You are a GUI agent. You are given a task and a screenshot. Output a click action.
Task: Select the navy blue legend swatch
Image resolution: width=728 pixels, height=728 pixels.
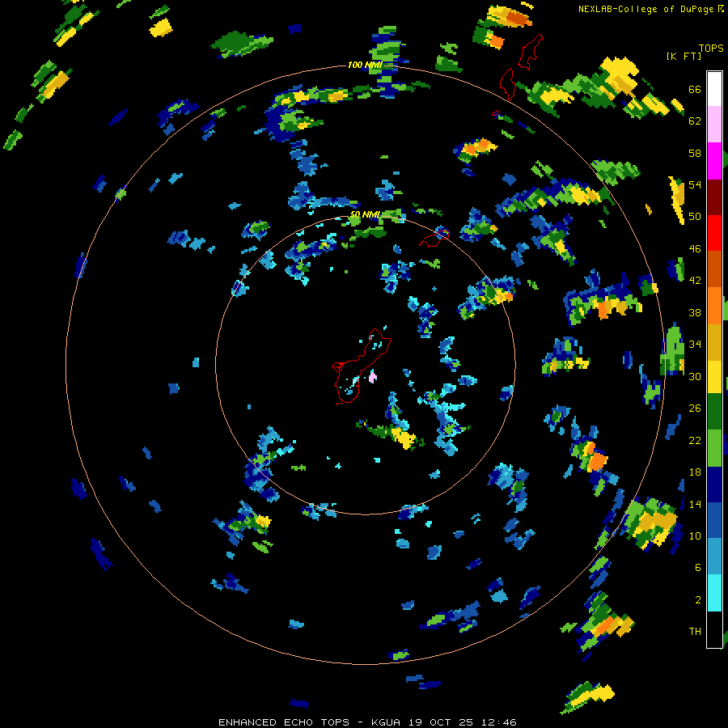(x=714, y=485)
